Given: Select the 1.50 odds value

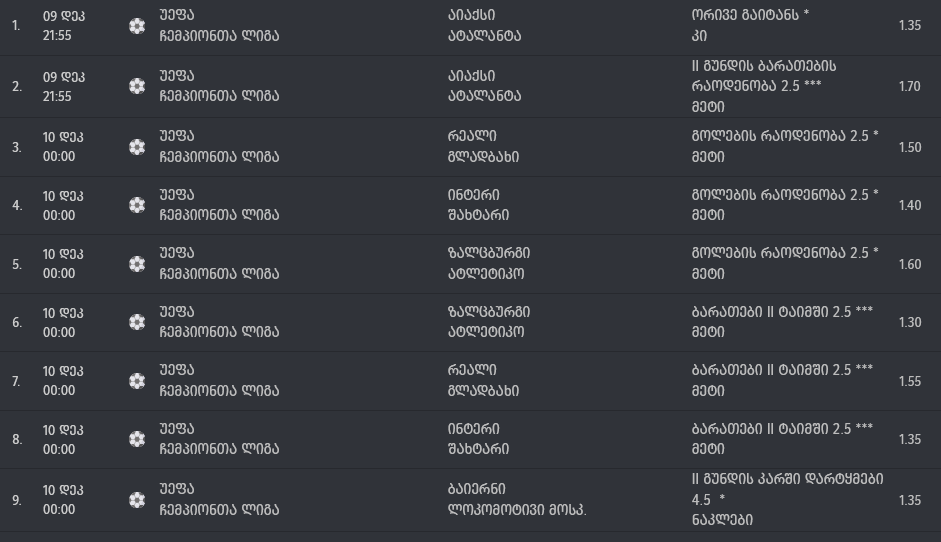Looking at the screenshot, I should (909, 147).
